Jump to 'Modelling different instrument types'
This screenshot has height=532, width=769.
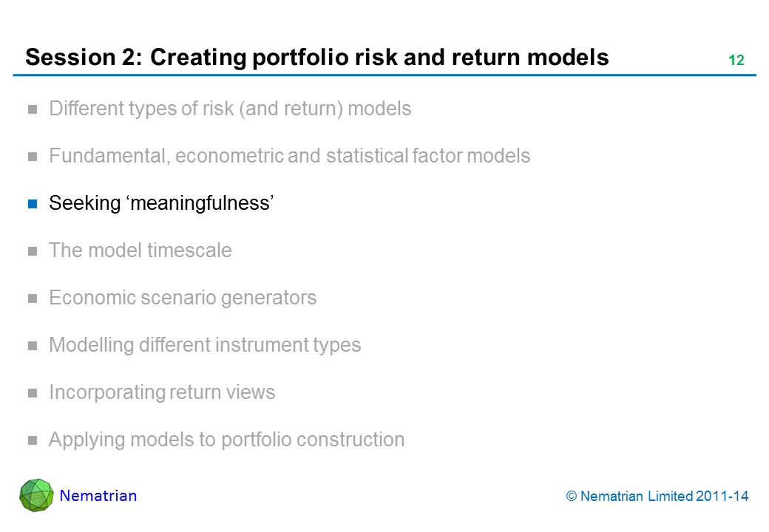pyautogui.click(x=205, y=345)
